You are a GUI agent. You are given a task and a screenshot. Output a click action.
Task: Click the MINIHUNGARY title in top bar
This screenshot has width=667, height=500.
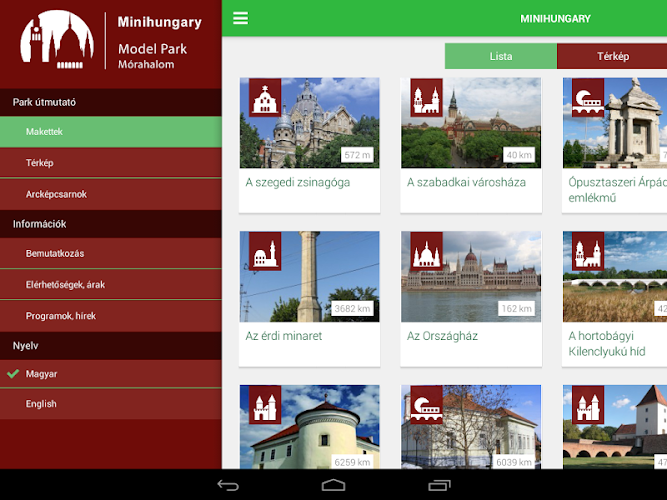point(555,19)
